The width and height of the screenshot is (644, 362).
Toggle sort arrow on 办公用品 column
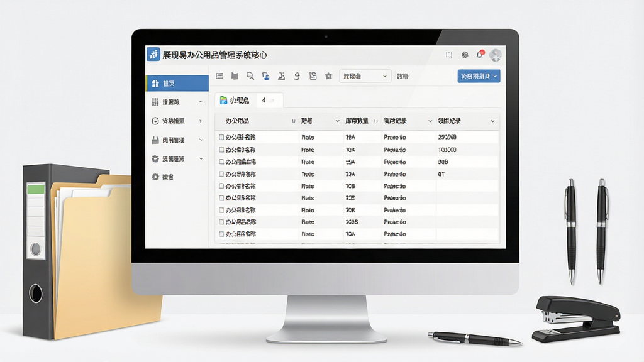293,121
